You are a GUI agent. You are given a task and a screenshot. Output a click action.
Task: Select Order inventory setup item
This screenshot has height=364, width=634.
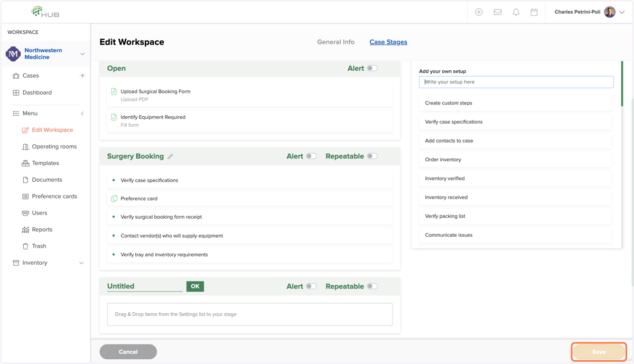click(515, 160)
